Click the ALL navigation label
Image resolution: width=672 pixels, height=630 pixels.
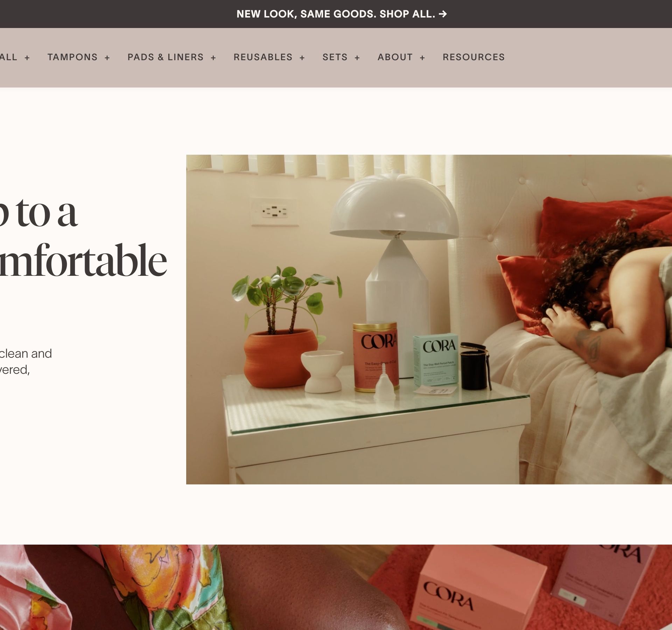click(8, 57)
